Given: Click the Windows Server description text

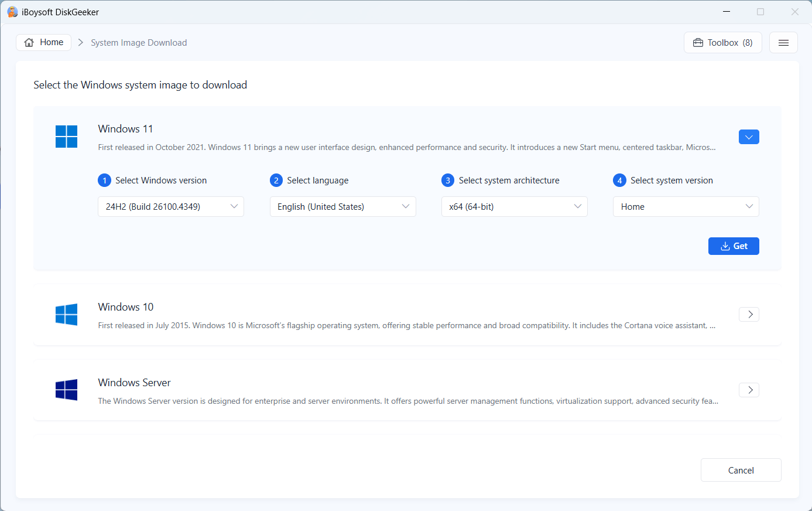Looking at the screenshot, I should point(408,401).
